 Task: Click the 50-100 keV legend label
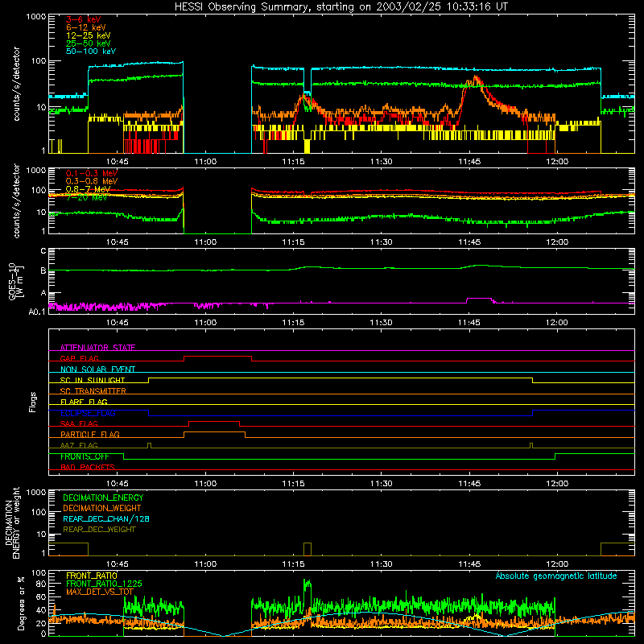tap(91, 52)
